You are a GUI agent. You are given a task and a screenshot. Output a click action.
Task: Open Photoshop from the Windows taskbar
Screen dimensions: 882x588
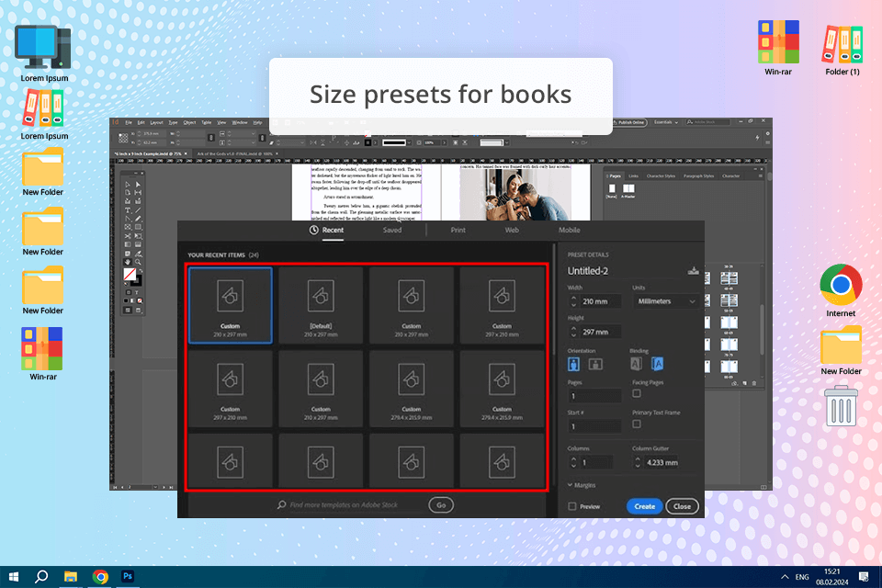(x=129, y=577)
